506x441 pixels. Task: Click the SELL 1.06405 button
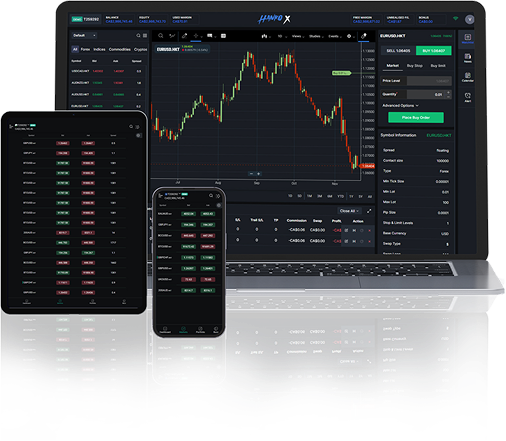pos(398,51)
